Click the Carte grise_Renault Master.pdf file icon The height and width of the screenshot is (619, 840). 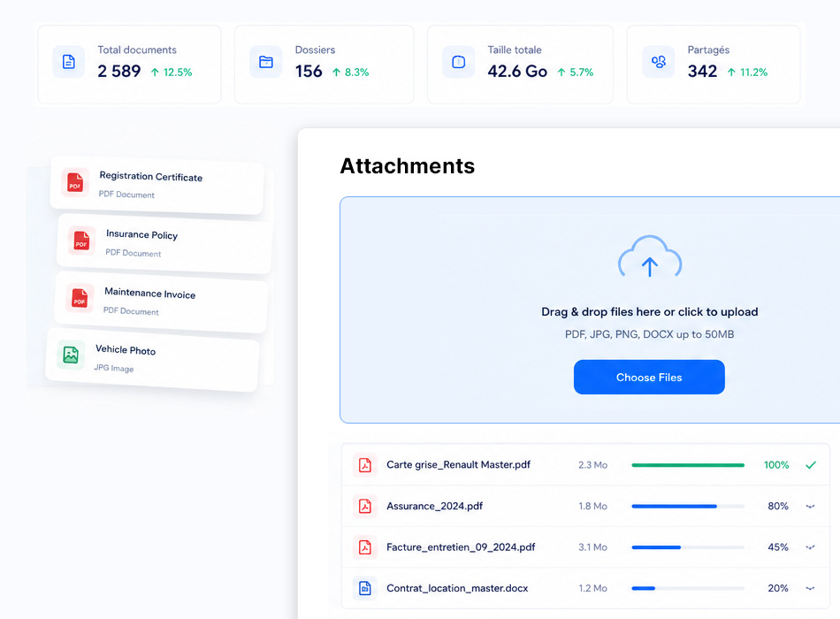[x=365, y=464]
